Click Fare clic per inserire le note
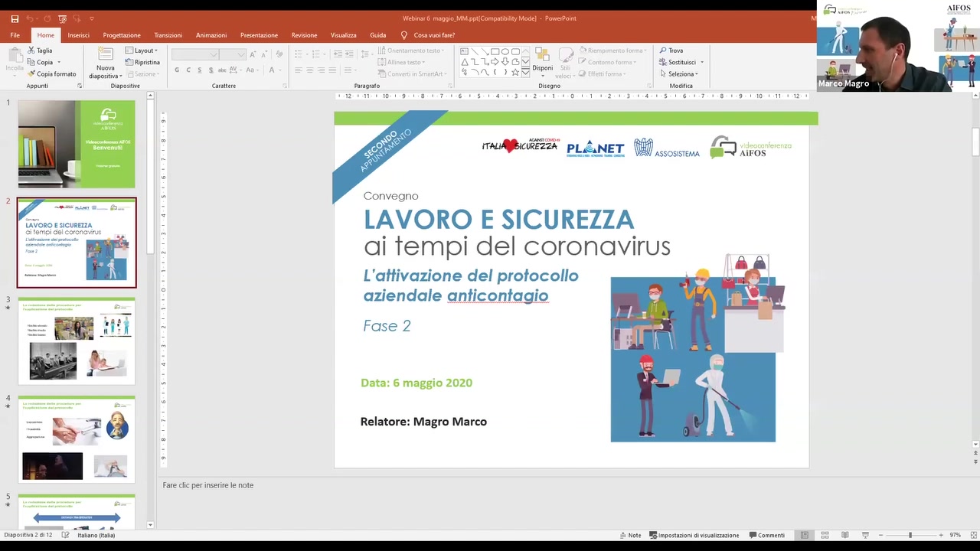980x551 pixels. pyautogui.click(x=207, y=485)
